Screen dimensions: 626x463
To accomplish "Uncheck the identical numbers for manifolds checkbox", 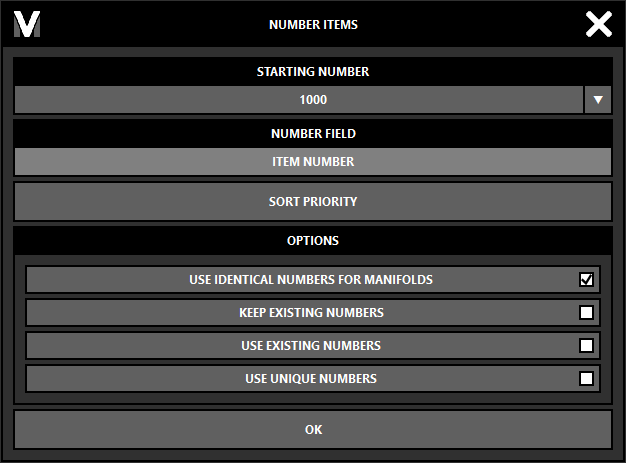I will pos(586,280).
